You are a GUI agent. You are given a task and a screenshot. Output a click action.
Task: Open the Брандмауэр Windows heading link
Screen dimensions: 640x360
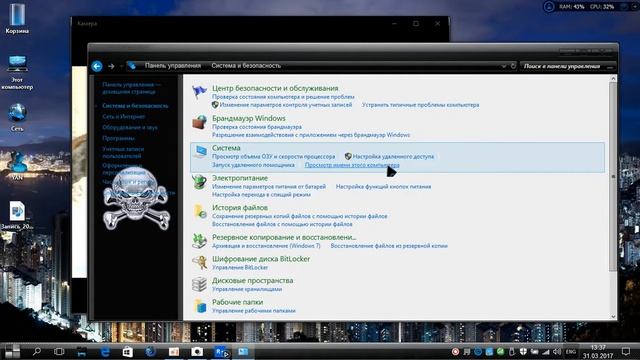249,118
